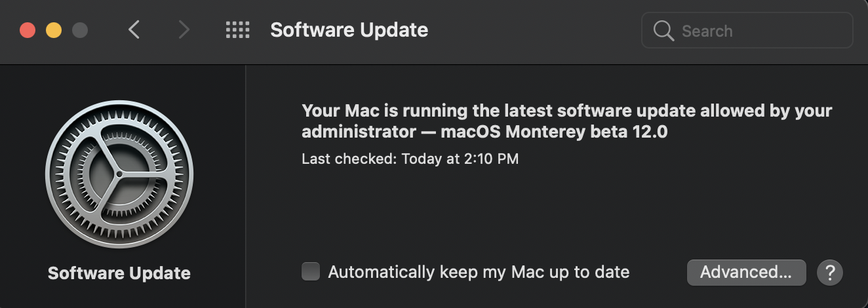Click the 'Automatically keep my Mac up to date' label
The height and width of the screenshot is (308, 868).
pyautogui.click(x=479, y=272)
